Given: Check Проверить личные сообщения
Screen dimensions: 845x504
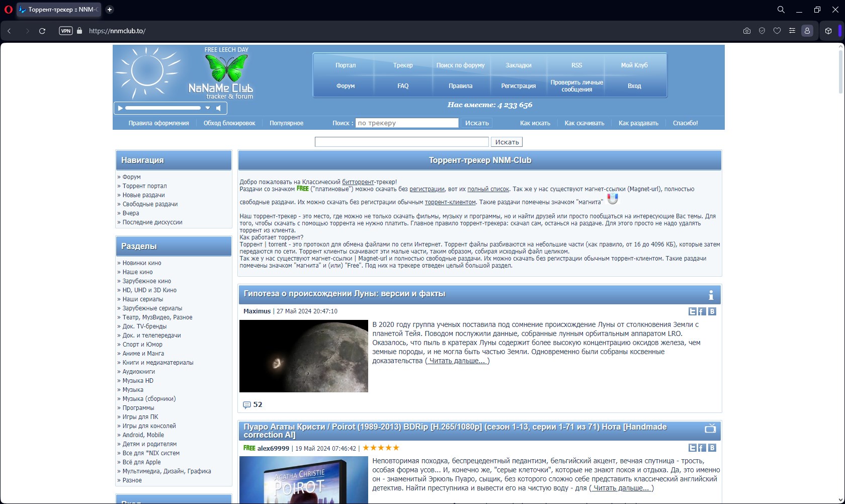Looking at the screenshot, I should coord(577,86).
